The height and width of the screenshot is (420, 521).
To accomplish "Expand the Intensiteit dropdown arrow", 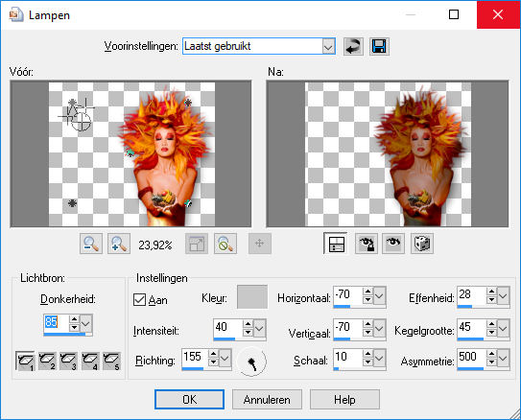I will [259, 329].
